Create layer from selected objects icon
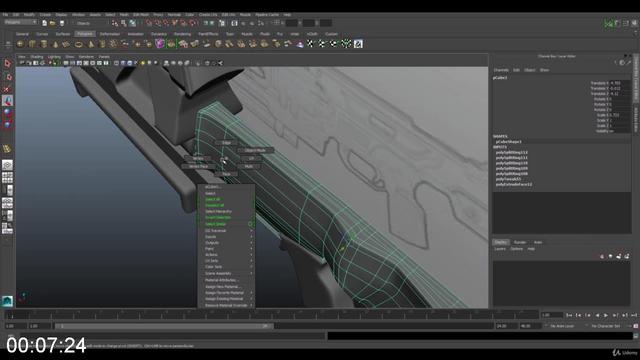The height and width of the screenshot is (360, 640). [627, 256]
